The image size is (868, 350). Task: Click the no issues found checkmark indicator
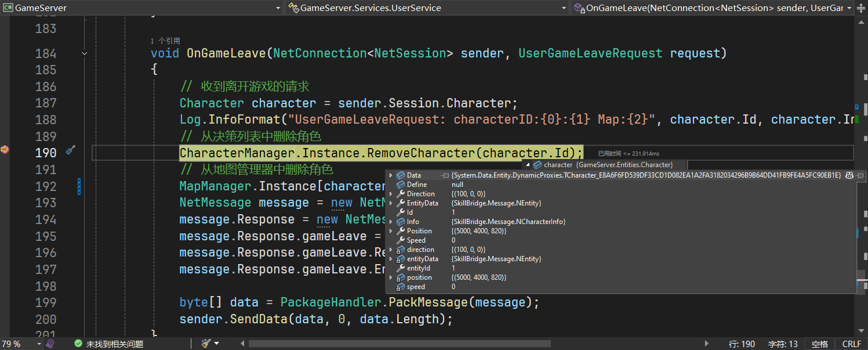point(78,344)
